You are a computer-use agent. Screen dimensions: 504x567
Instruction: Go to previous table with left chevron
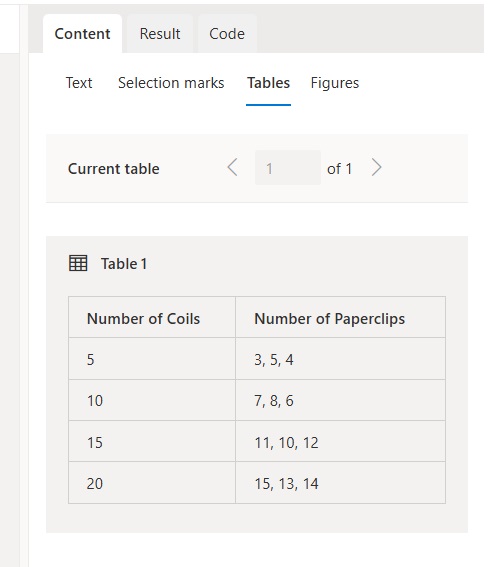[232, 167]
